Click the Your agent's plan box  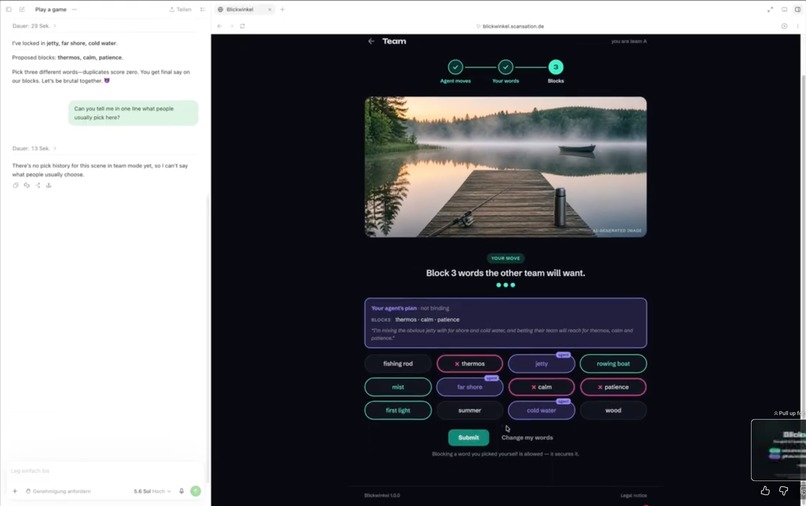coord(505,323)
